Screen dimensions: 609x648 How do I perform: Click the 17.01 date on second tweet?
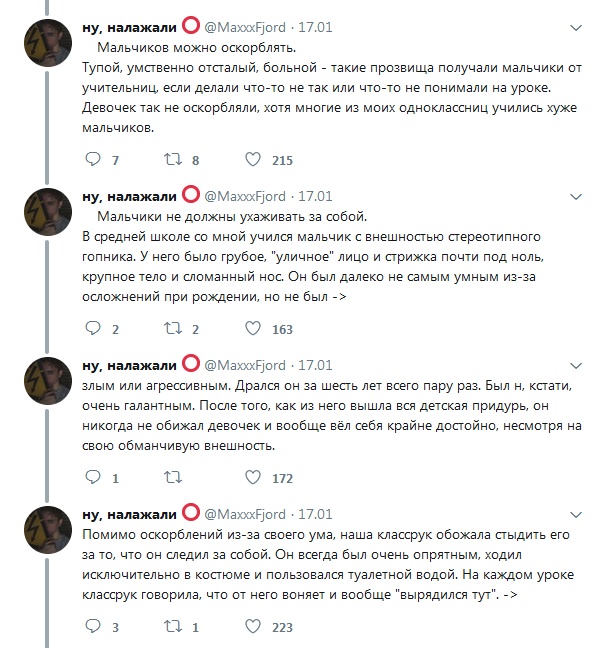[315, 196]
